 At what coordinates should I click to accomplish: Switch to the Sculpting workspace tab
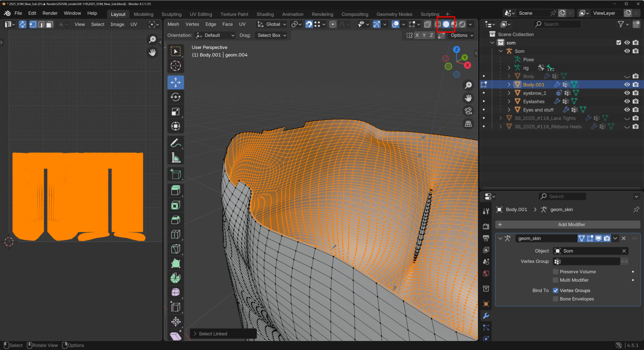click(171, 14)
